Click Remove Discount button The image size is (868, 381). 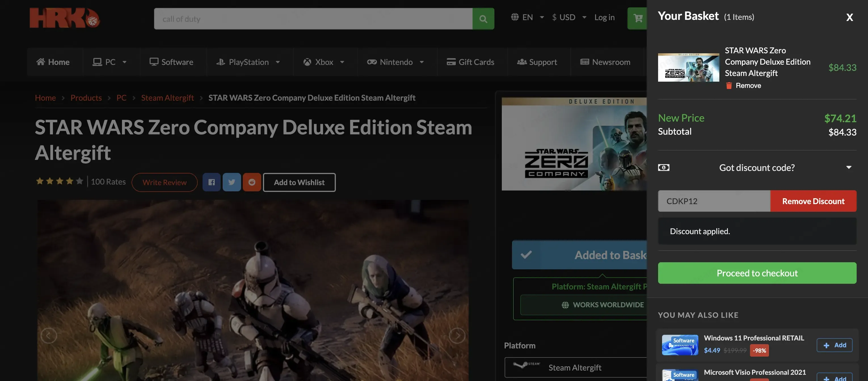tap(813, 201)
